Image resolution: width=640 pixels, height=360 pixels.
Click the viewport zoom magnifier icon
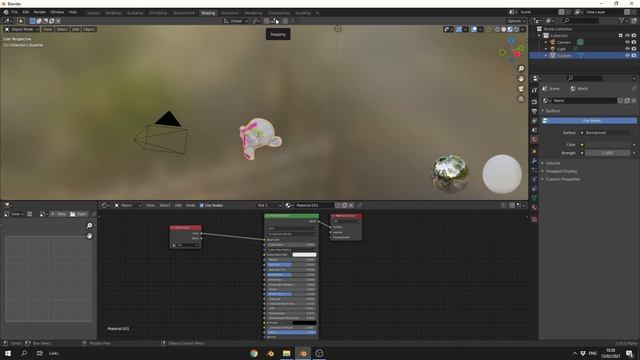[x=521, y=69]
